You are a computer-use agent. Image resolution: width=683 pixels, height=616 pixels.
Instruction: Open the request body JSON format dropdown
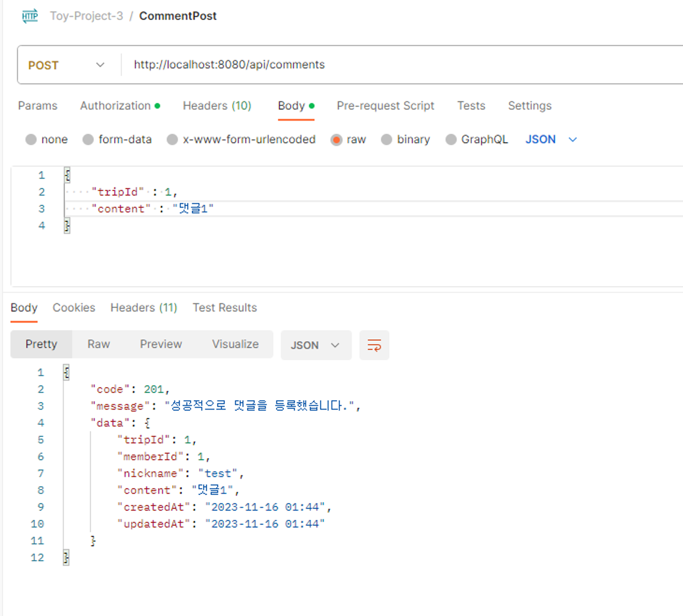pos(551,140)
